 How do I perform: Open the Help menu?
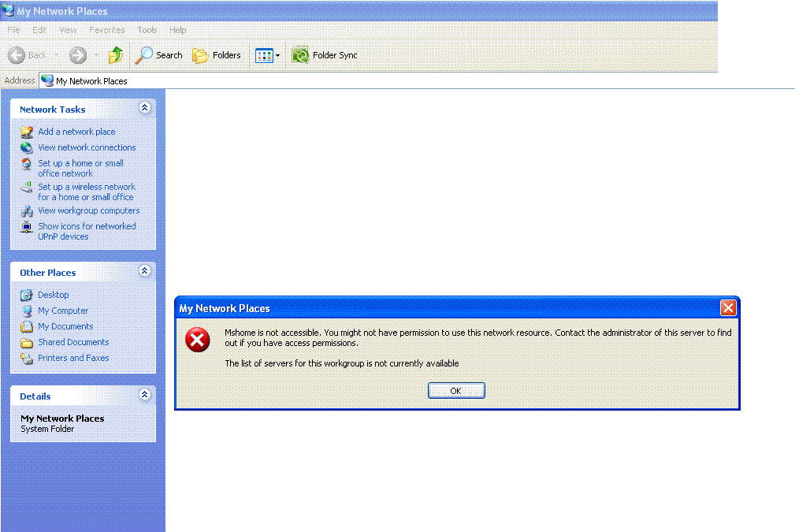tap(178, 30)
